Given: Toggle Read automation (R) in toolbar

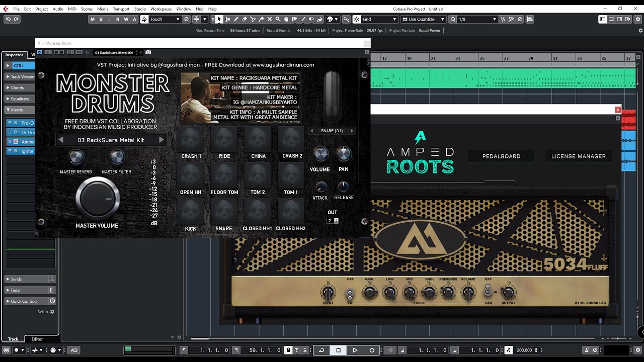Looking at the screenshot, I should click(x=118, y=19).
